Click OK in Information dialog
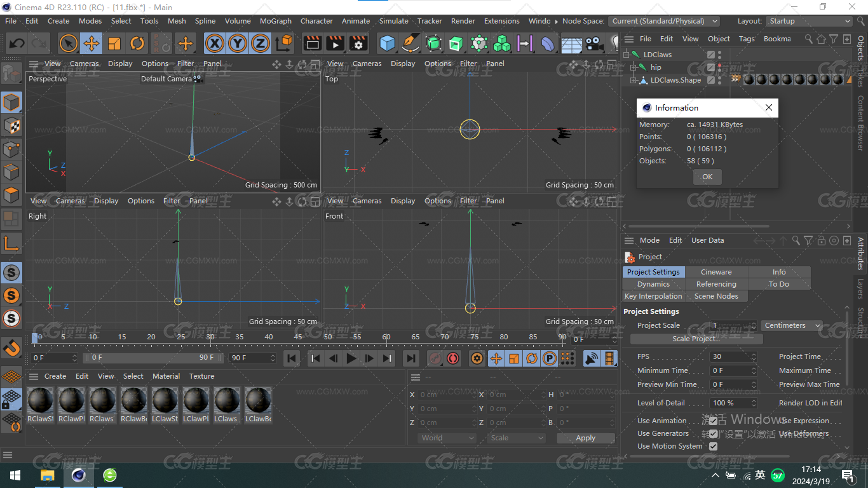 coord(707,177)
